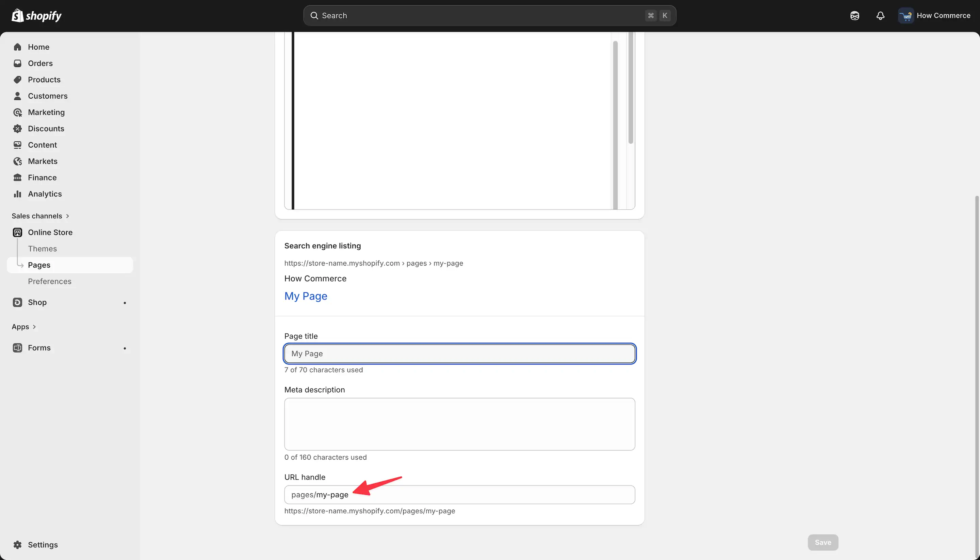
Task: Click the Discounts badge icon
Action: [17, 129]
